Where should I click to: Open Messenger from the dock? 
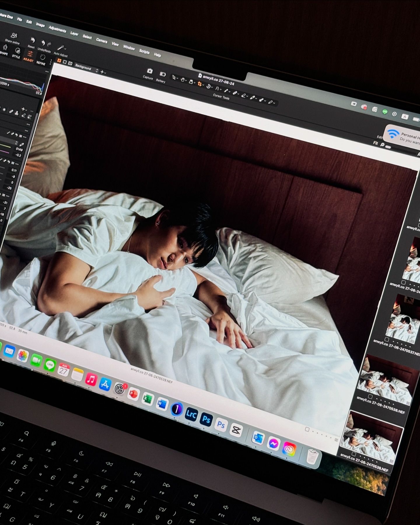click(x=273, y=444)
